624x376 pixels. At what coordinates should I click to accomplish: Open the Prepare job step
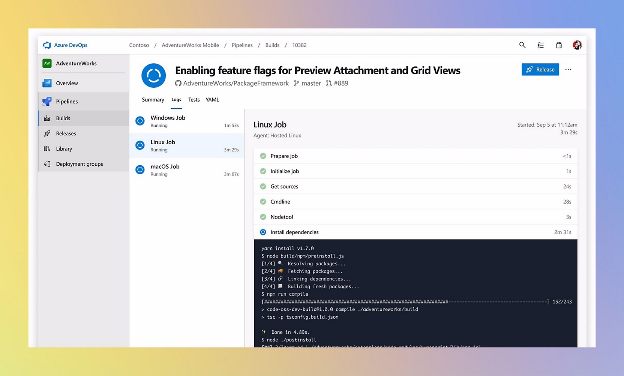[x=415, y=156]
